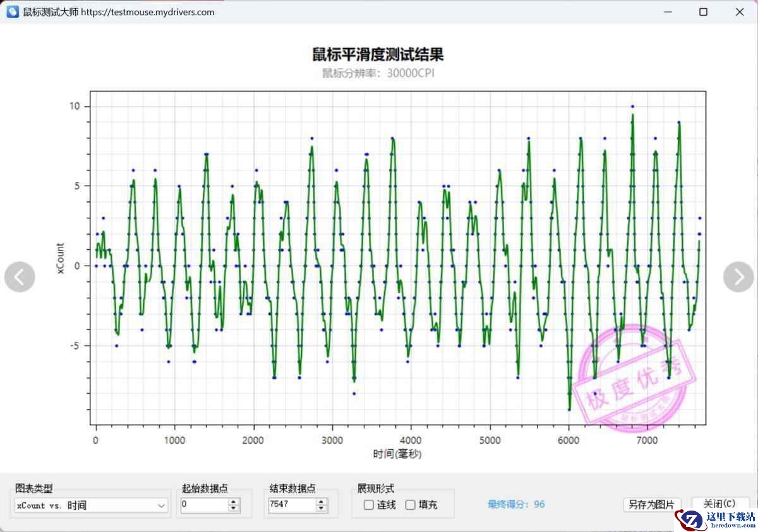Minimize the 鼠标测试大师 window
The width and height of the screenshot is (758, 532).
[x=667, y=12]
